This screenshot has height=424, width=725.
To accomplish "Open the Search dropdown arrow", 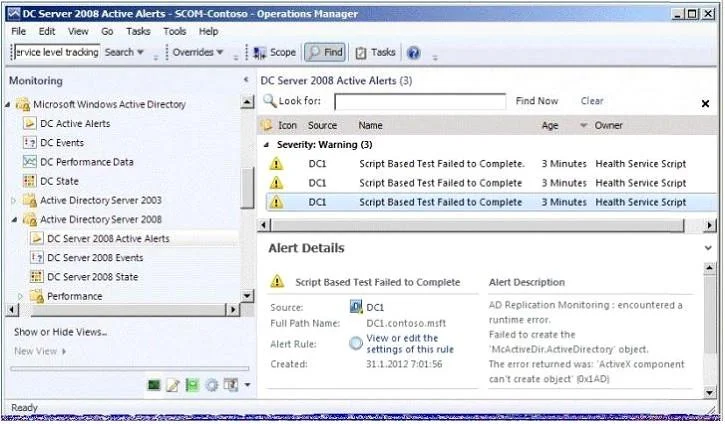I will [140, 52].
